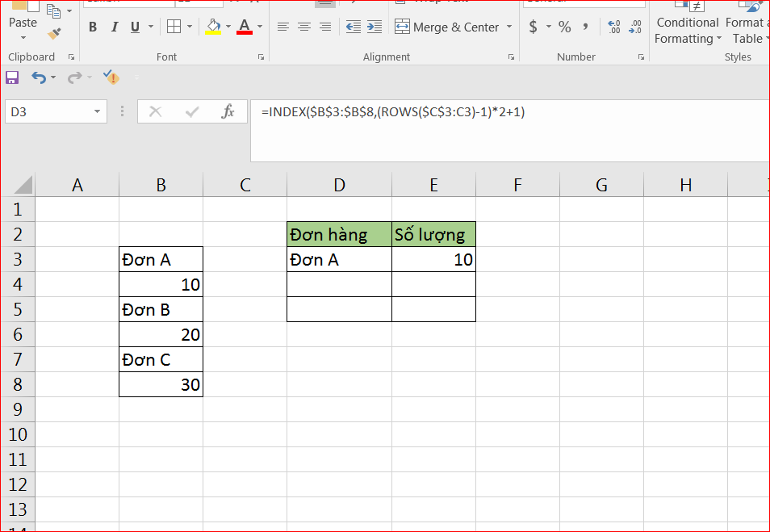770x532 pixels.
Task: Align text left
Action: 282,27
